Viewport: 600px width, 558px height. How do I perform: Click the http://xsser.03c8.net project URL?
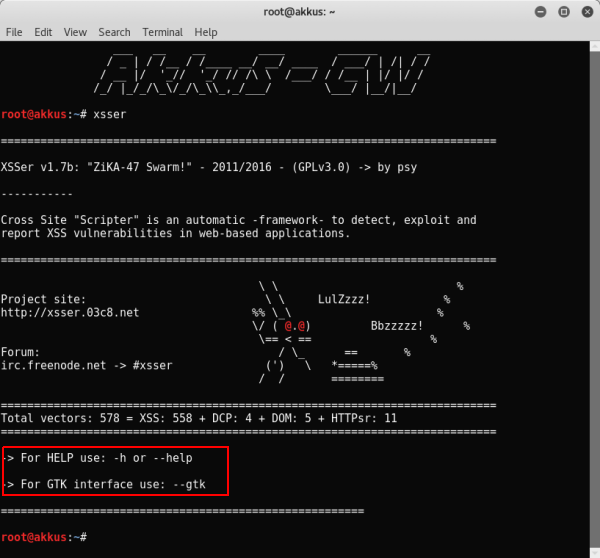(x=70, y=312)
